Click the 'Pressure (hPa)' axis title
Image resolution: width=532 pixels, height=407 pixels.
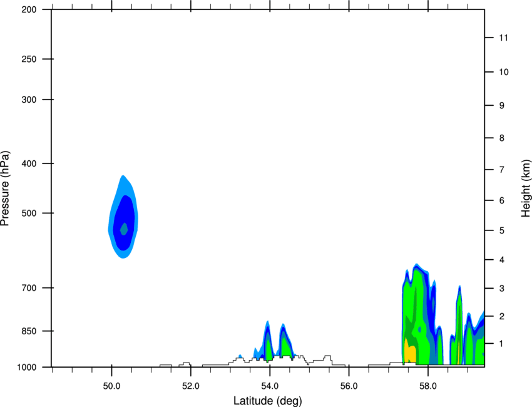[5, 188]
